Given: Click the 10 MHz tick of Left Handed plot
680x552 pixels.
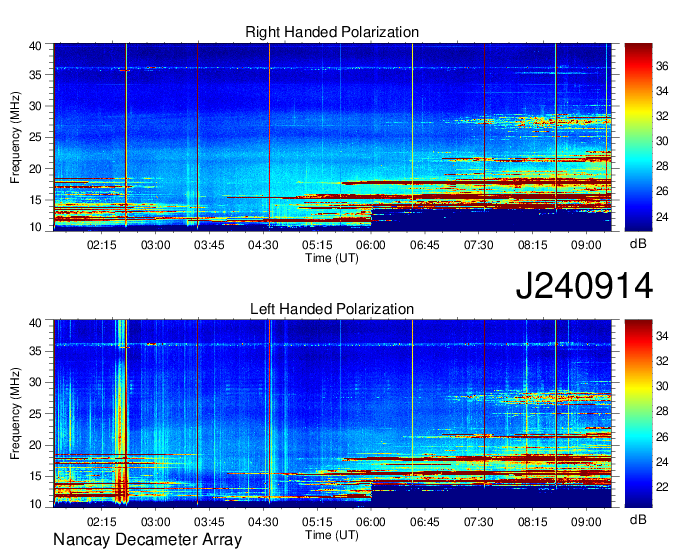Looking at the screenshot, I should (x=36, y=504).
